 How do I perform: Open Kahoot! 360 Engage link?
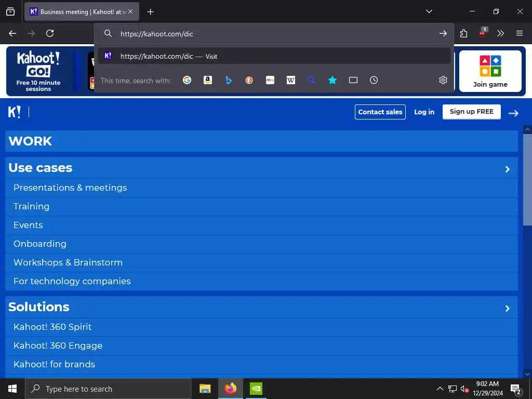click(58, 345)
